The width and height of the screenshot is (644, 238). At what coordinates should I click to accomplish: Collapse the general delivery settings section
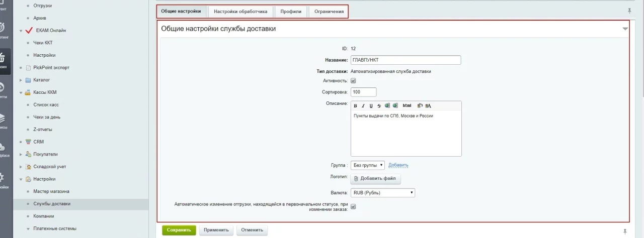pyautogui.click(x=625, y=29)
